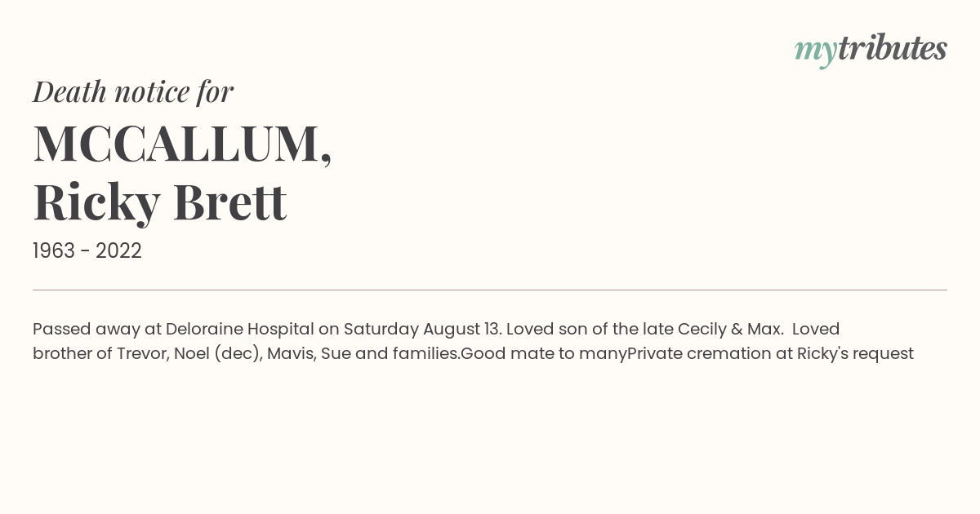Click the horizontal divider line
Image resolution: width=980 pixels, height=514 pixels.
point(490,290)
